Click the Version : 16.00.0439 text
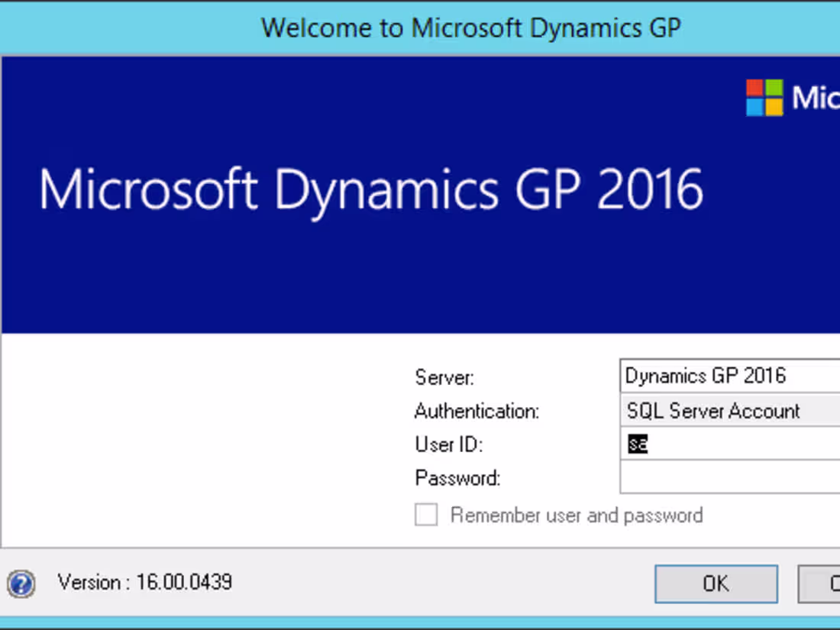 [x=145, y=583]
